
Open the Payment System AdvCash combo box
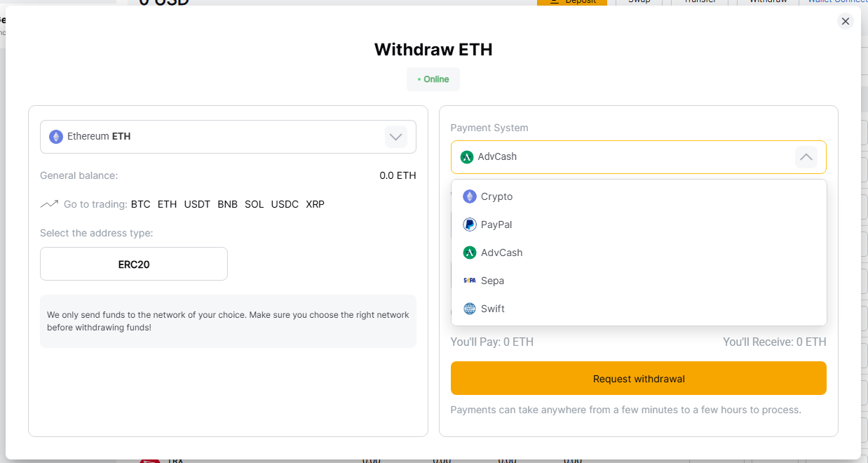pos(639,157)
